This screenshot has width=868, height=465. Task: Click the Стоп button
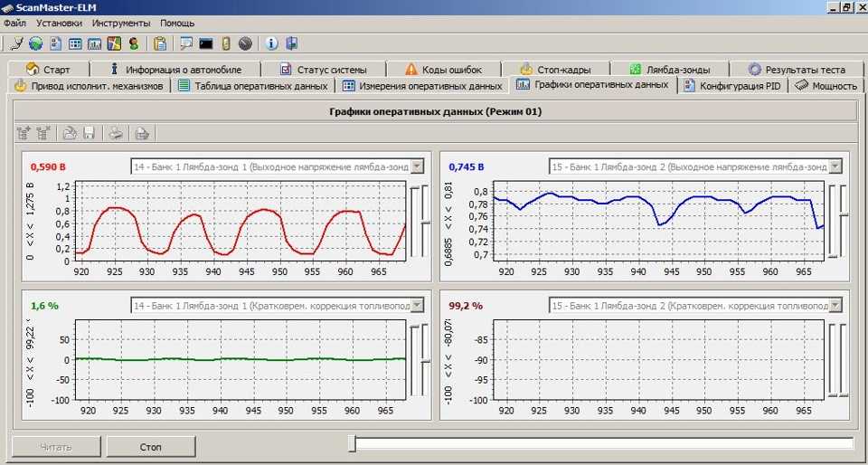tap(151, 447)
